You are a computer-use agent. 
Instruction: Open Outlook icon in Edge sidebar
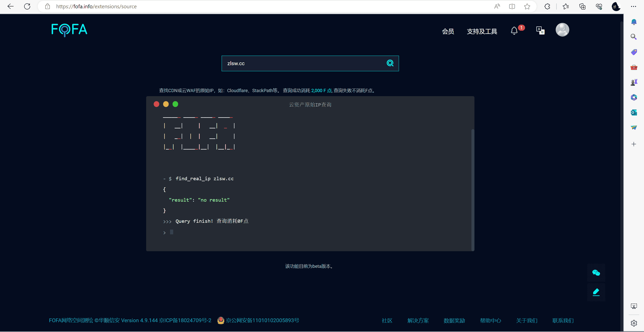pos(634,113)
